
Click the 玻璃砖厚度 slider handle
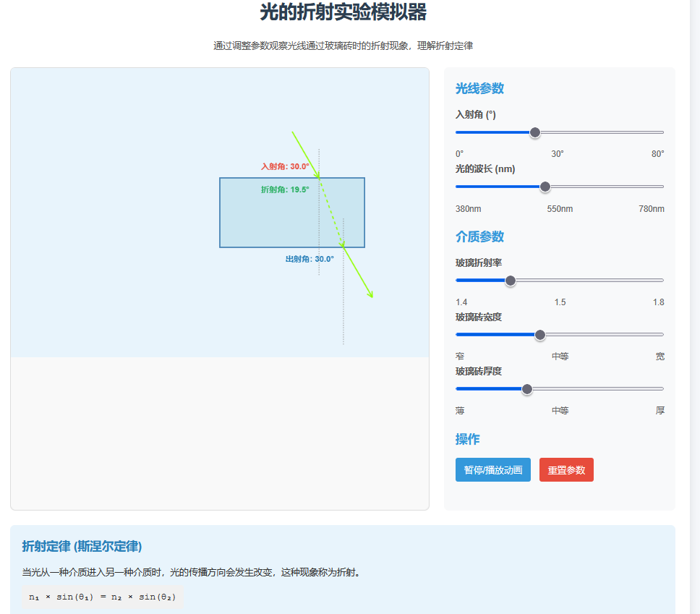click(527, 388)
